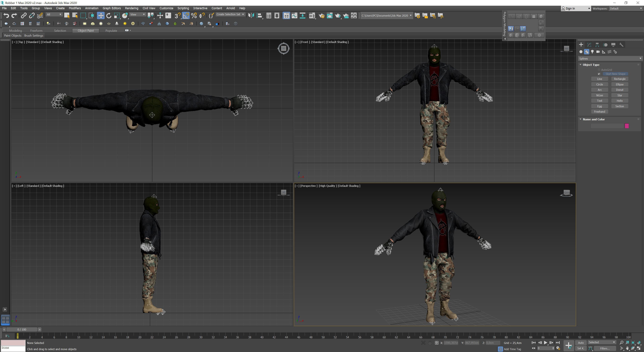Uncheck Start New Shape checkbox
Image resolution: width=644 pixels, height=352 pixels.
(x=599, y=74)
